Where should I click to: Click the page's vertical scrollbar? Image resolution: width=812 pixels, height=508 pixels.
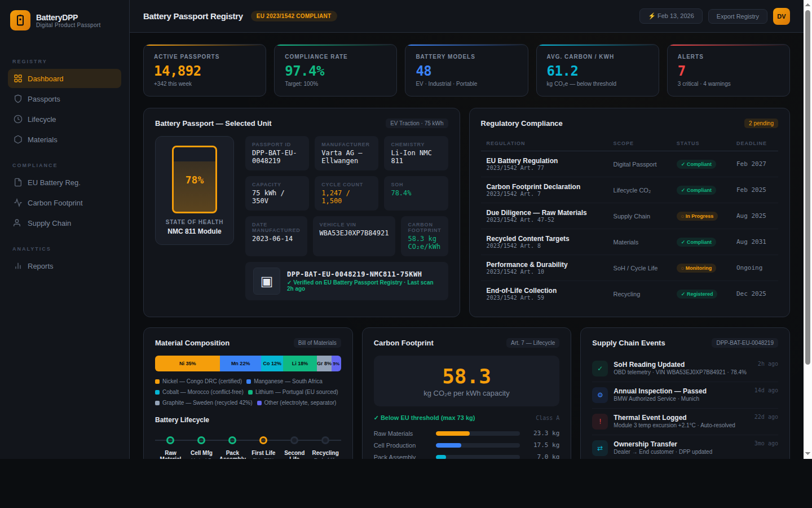(x=807, y=186)
